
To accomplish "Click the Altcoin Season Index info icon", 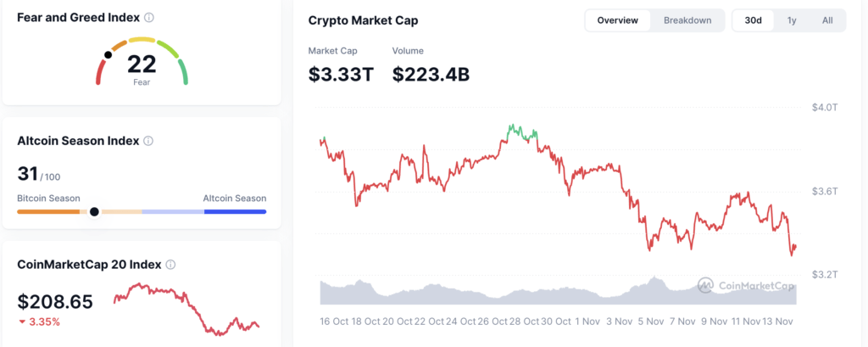I will (148, 142).
